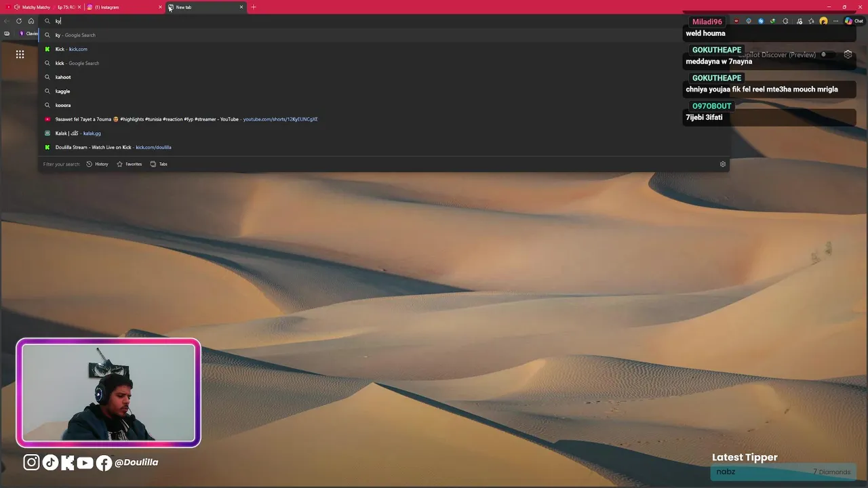
Task: Open the Extensions toolbar icon
Action: click(x=785, y=21)
